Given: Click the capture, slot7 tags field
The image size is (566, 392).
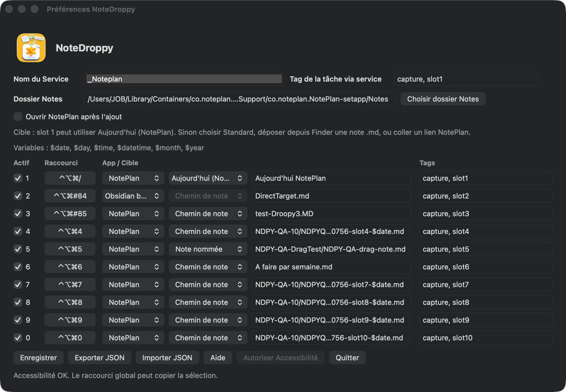Looking at the screenshot, I should tap(486, 284).
